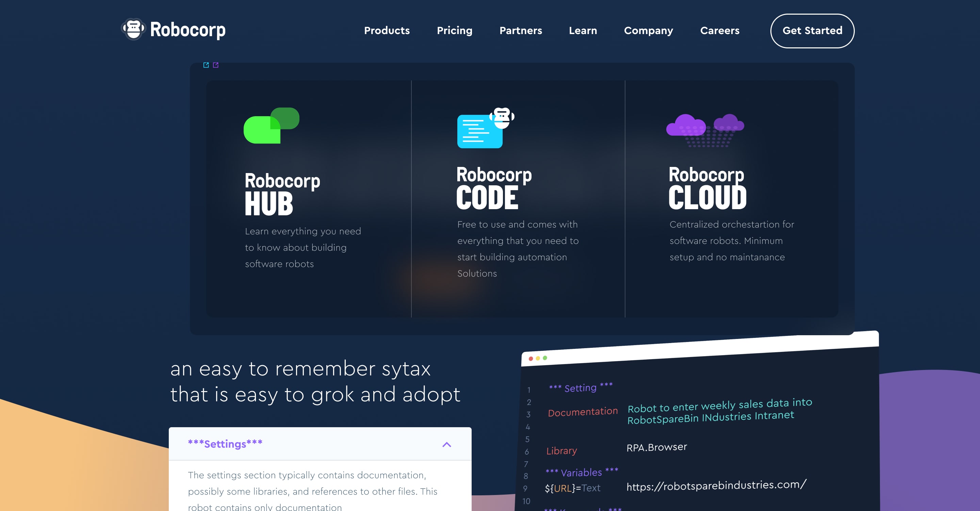
Task: Click the cyan external link icon
Action: pos(206,65)
